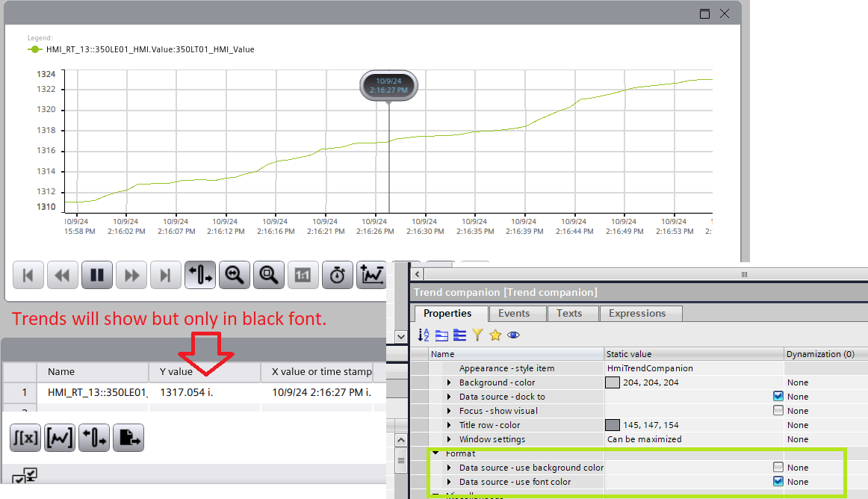Open the stopwatch time range icon
The image size is (868, 499).
click(338, 276)
